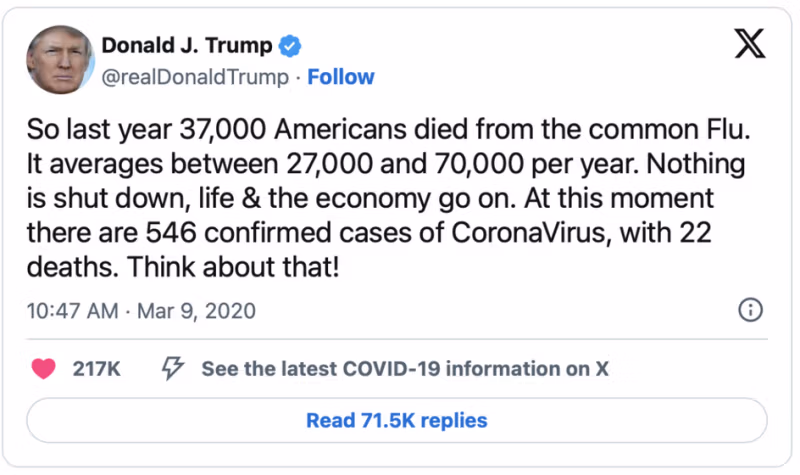Like the tweet with heart icon
This screenshot has height=475, width=800.
44,369
